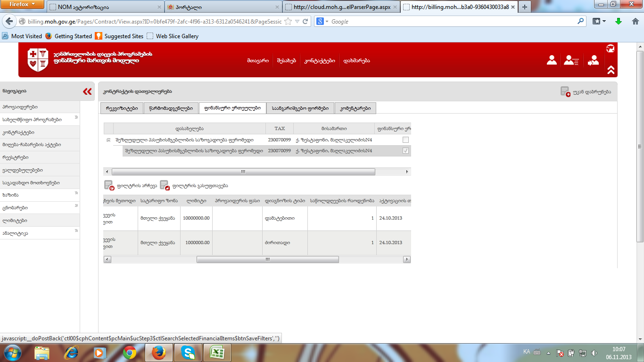
Task: Click the lower table horizontal scrollbar thumb
Action: (267, 259)
